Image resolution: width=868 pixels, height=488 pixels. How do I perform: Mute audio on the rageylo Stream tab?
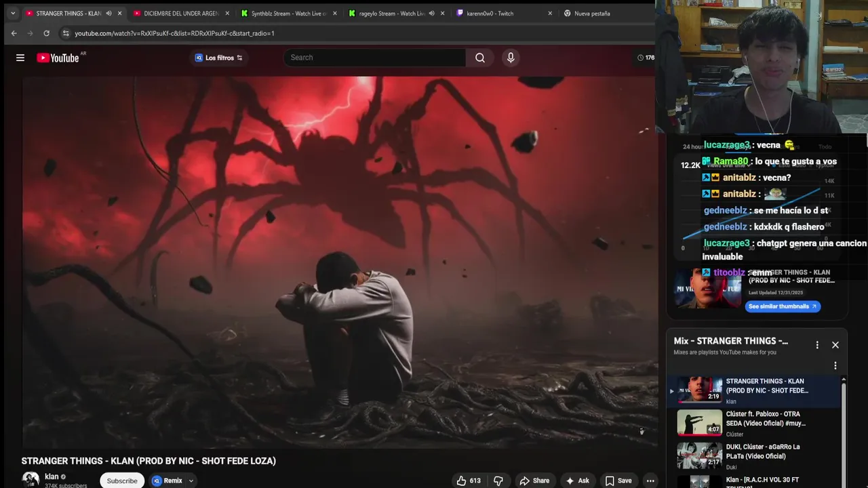[431, 13]
